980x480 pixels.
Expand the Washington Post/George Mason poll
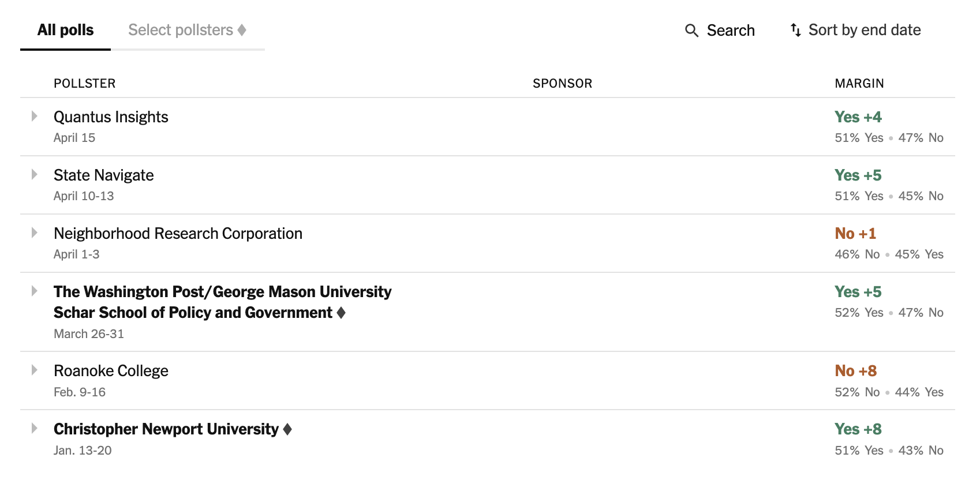[35, 291]
